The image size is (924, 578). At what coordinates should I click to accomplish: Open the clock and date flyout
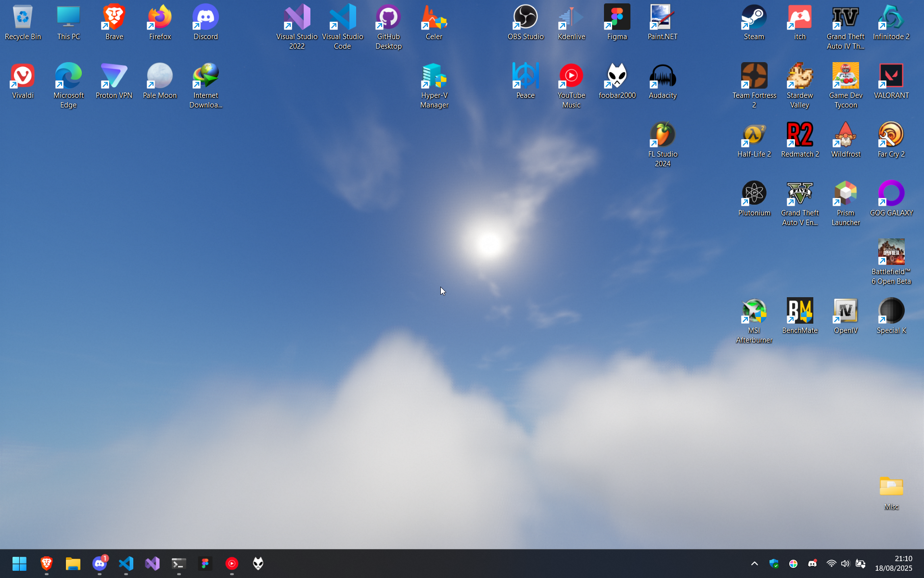coord(894,564)
